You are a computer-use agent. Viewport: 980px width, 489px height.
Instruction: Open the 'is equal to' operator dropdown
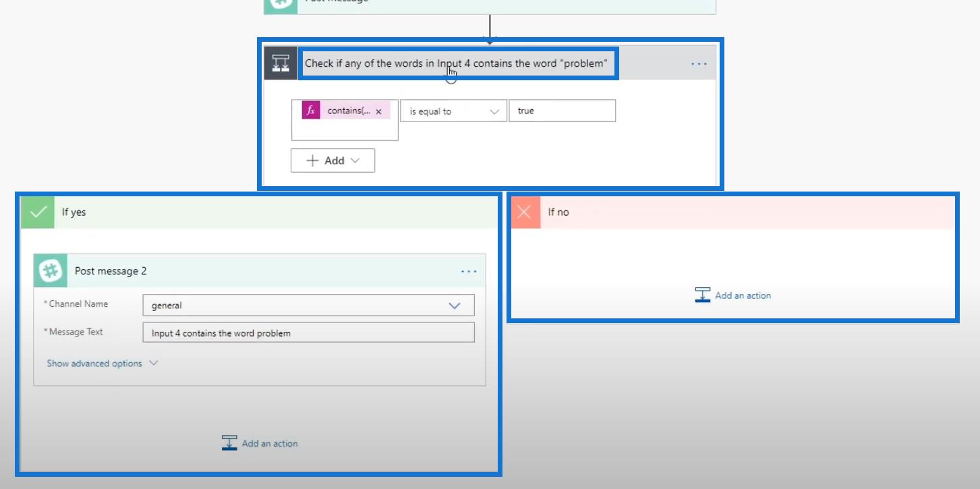coord(453,111)
